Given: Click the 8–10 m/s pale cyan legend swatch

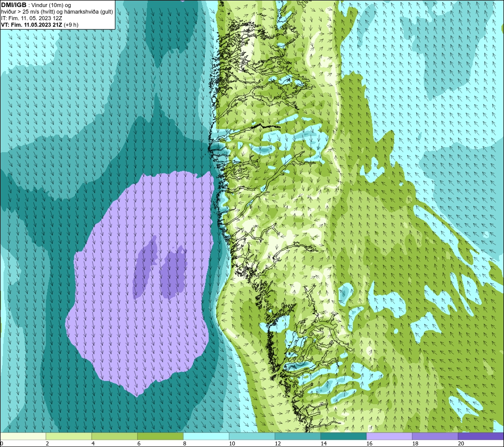Looking at the screenshot, I should pos(206,436).
